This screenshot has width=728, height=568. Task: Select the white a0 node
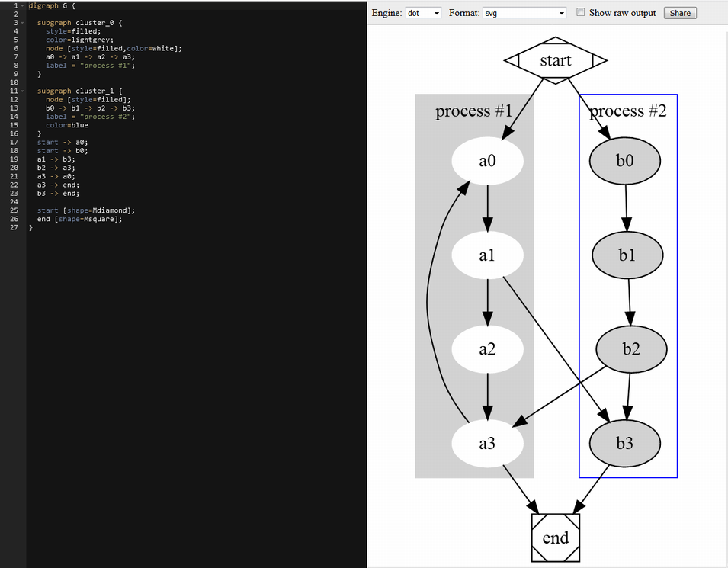pyautogui.click(x=487, y=161)
